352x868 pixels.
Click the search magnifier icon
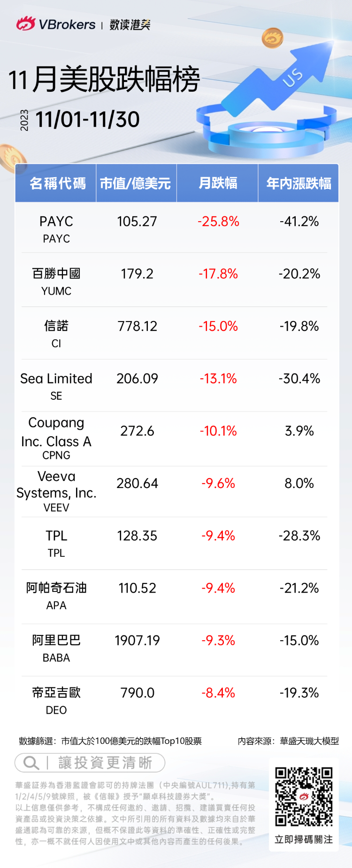pos(31,763)
